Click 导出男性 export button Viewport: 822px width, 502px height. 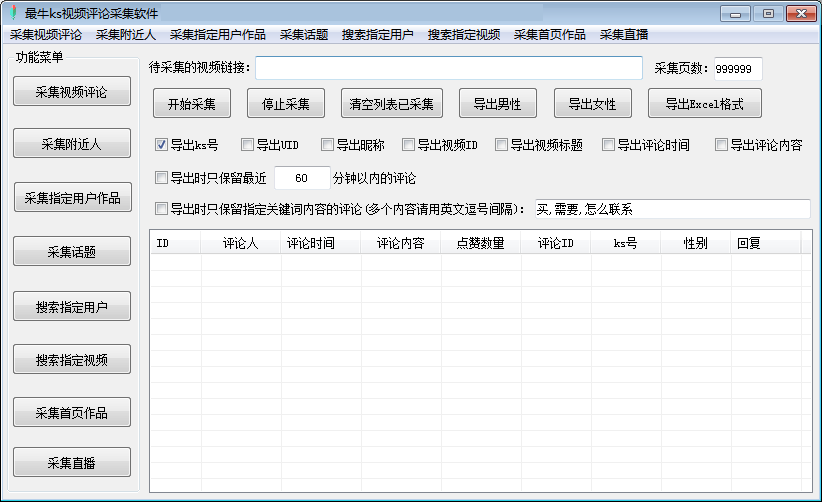click(497, 103)
